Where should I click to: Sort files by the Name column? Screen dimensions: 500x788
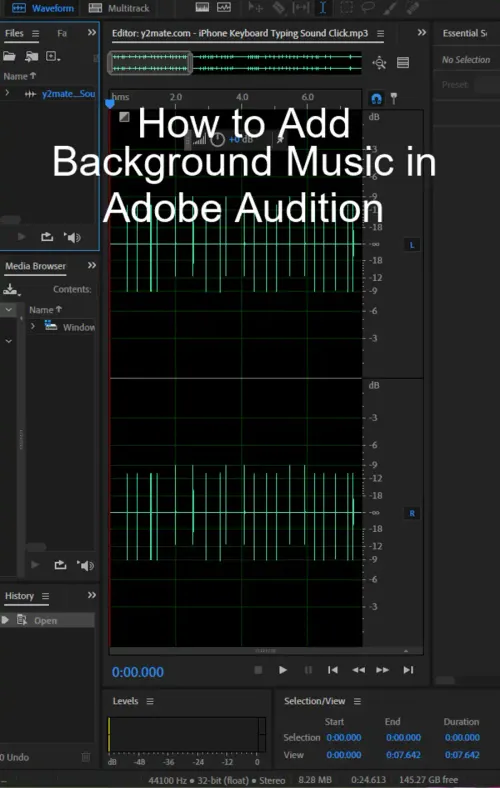pyautogui.click(x=20, y=76)
